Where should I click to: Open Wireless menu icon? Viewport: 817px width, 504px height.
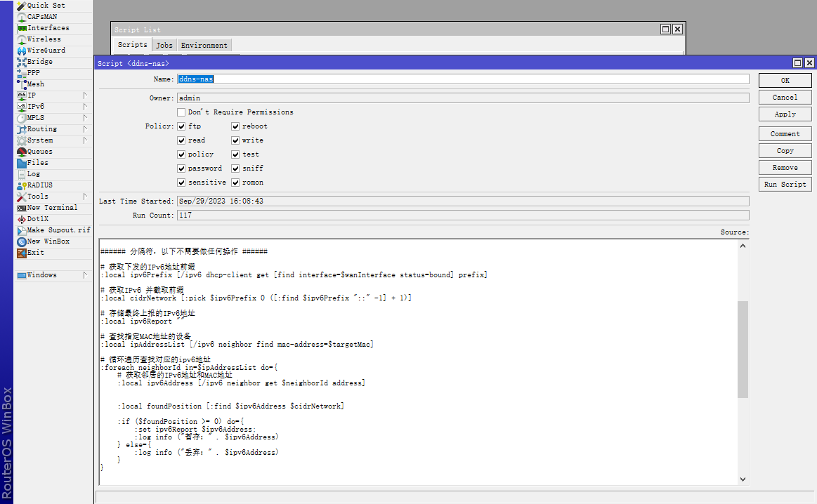click(21, 39)
